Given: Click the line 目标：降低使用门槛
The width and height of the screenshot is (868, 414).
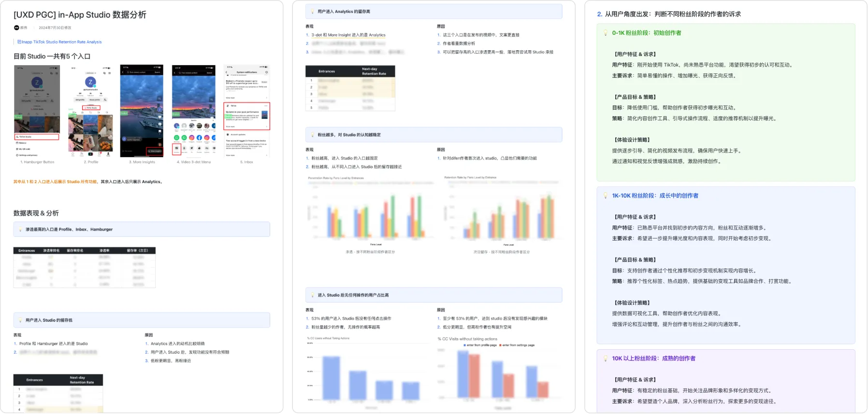Looking at the screenshot, I should coord(675,108).
